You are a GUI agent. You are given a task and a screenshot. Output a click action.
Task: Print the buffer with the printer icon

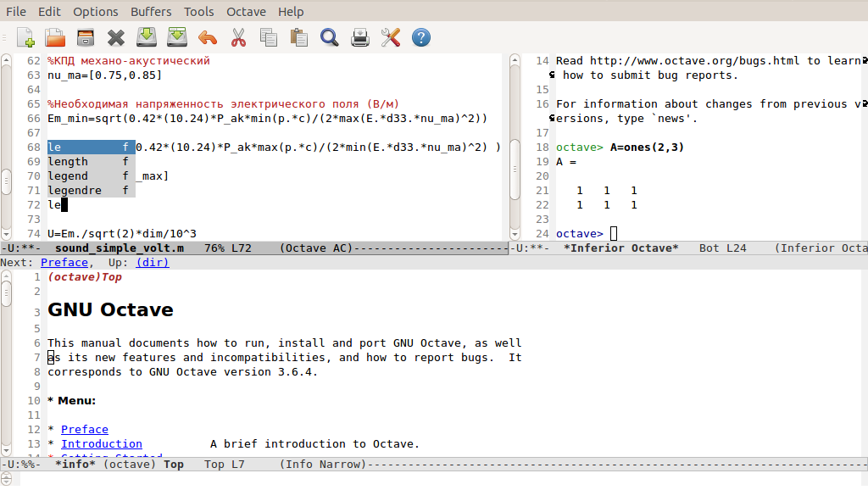pos(360,37)
